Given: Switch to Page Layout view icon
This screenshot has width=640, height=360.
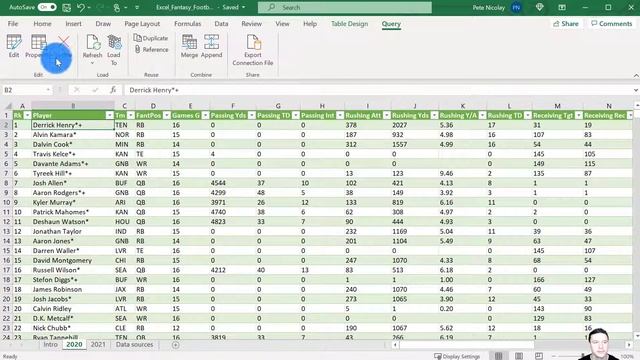Looking at the screenshot, I should 519,356.
